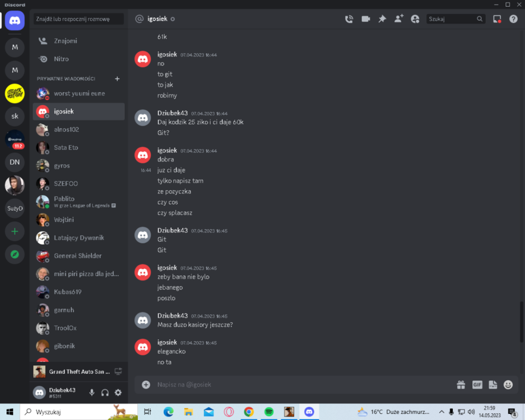Screen dimensions: 525x420
Task: Attach a file with the plus button
Action: 146,385
